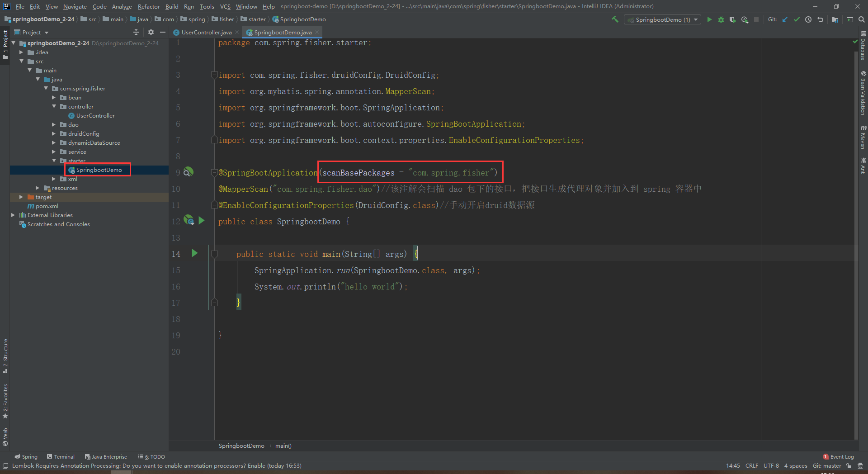Open the Refactor menu
The image size is (868, 474).
pos(149,6)
